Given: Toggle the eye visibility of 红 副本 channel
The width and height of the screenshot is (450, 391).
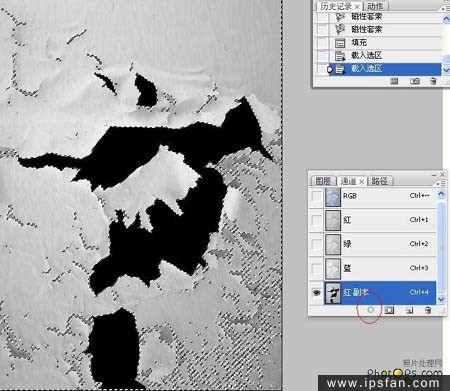Looking at the screenshot, I should click(x=316, y=293).
